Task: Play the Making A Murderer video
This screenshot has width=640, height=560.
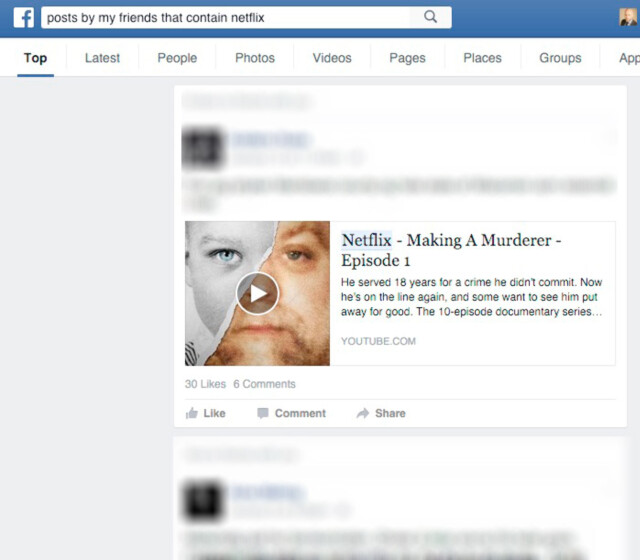Action: pyautogui.click(x=258, y=293)
